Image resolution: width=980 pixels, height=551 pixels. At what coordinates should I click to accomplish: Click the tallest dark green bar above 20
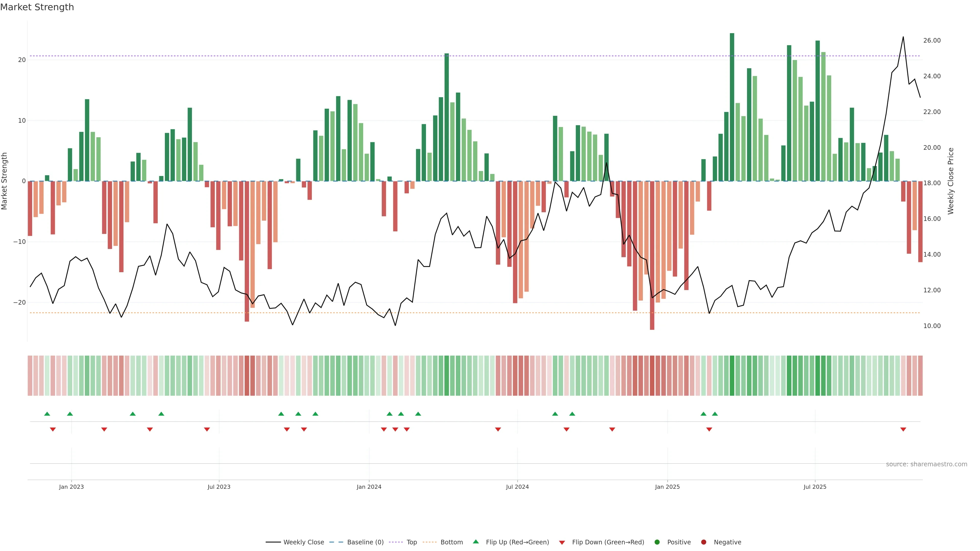(x=732, y=106)
